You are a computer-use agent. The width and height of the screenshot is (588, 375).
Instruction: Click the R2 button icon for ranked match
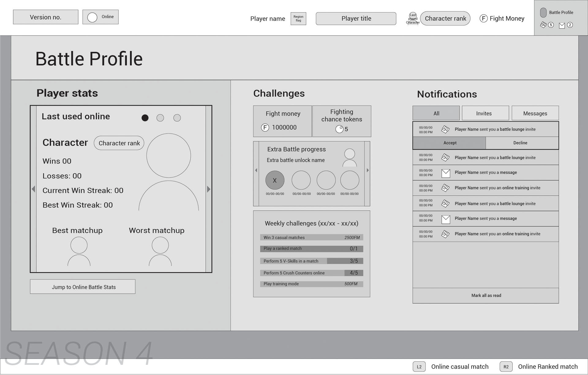coord(506,367)
